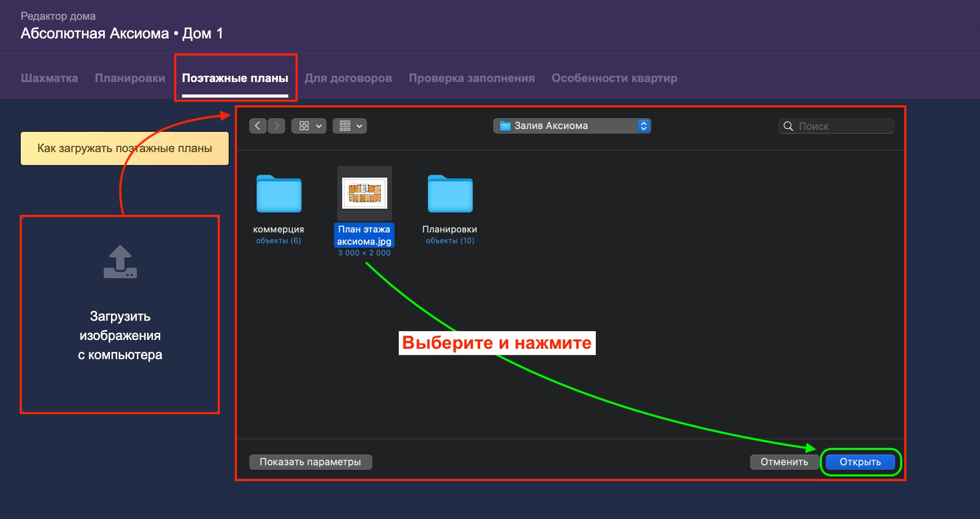The width and height of the screenshot is (980, 519).
Task: Go to the Для договоров tab
Action: 348,78
